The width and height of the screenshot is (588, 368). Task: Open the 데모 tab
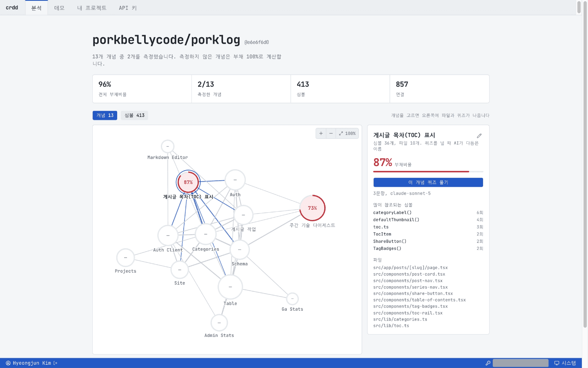pos(59,8)
